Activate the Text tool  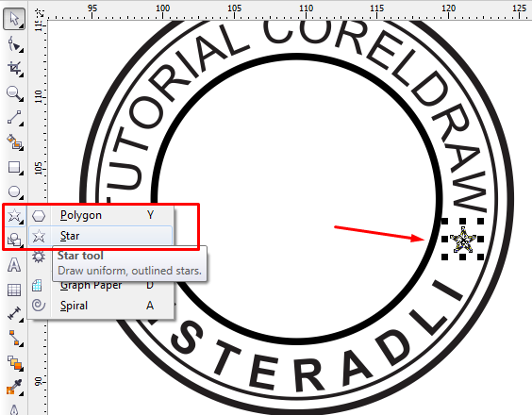click(x=14, y=265)
